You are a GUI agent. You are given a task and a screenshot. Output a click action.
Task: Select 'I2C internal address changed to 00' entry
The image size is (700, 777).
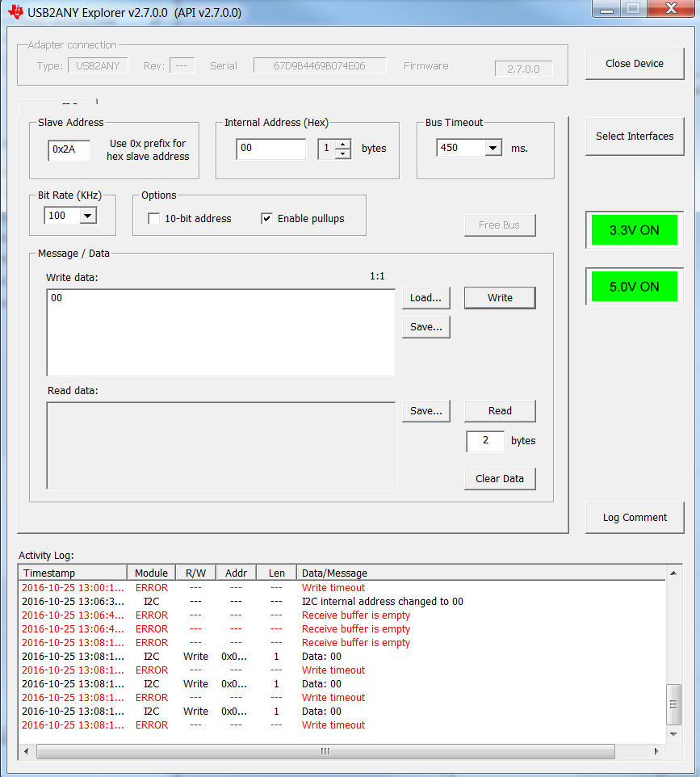point(342,602)
